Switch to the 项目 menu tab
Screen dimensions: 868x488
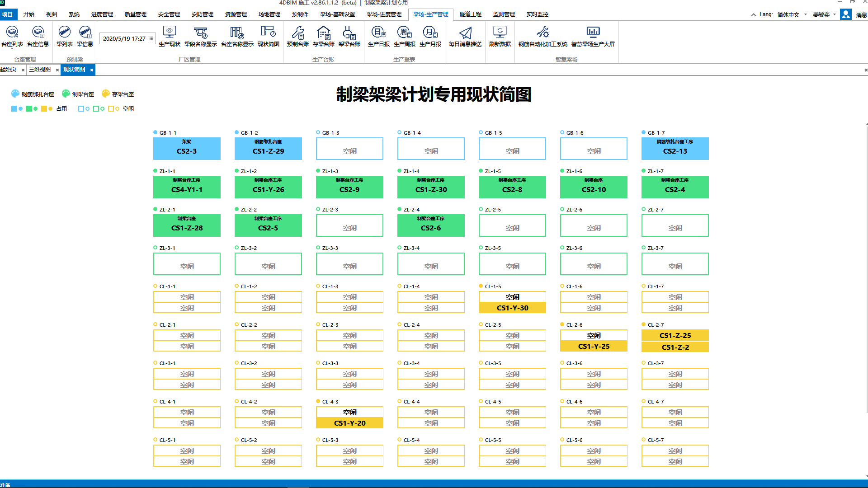[x=8, y=14]
